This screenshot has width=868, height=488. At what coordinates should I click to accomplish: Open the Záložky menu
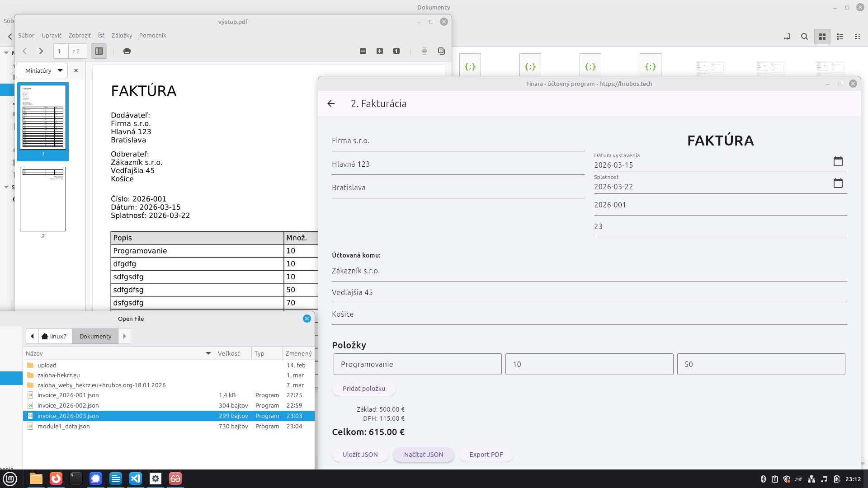pos(122,35)
